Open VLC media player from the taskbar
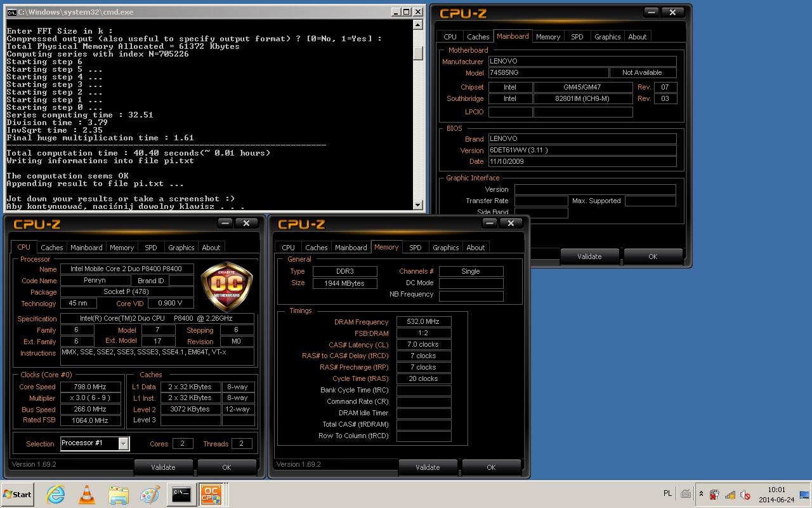 point(87,495)
